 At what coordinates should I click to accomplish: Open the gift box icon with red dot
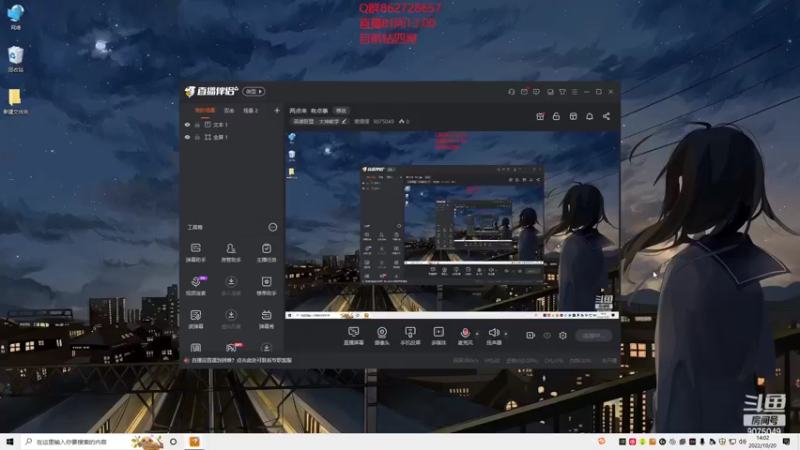point(540,116)
